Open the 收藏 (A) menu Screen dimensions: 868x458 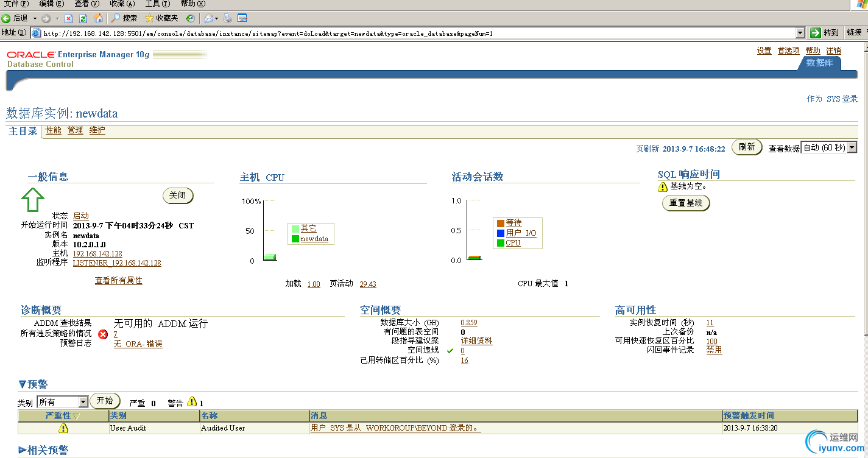point(122,4)
